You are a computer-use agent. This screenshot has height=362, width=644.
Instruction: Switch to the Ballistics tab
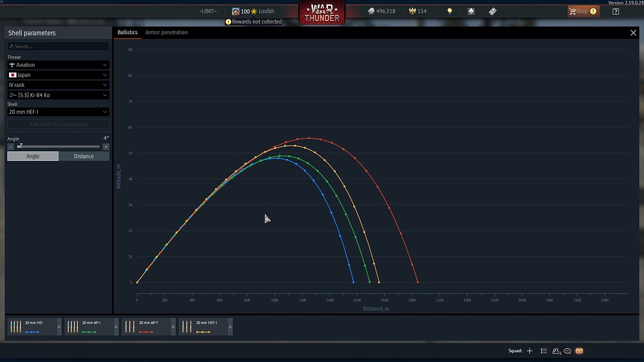coord(128,32)
